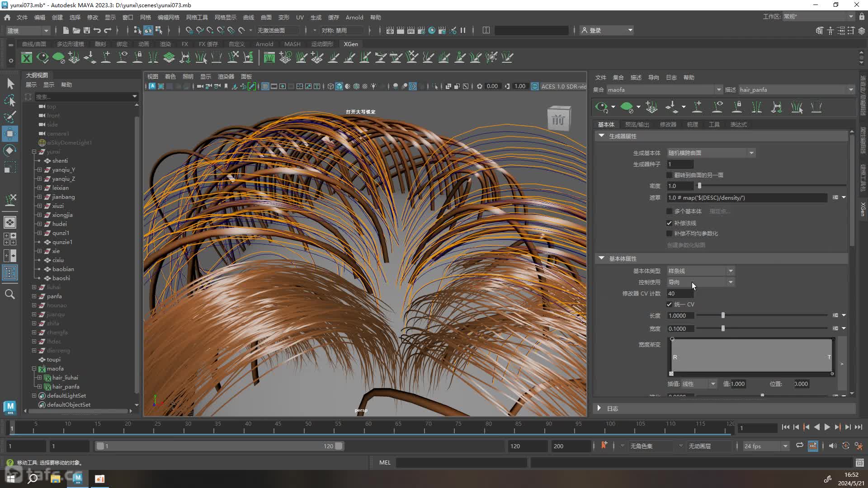Viewport: 868px width, 488px height.
Task: Click Open Scene folder icon
Action: click(76, 30)
